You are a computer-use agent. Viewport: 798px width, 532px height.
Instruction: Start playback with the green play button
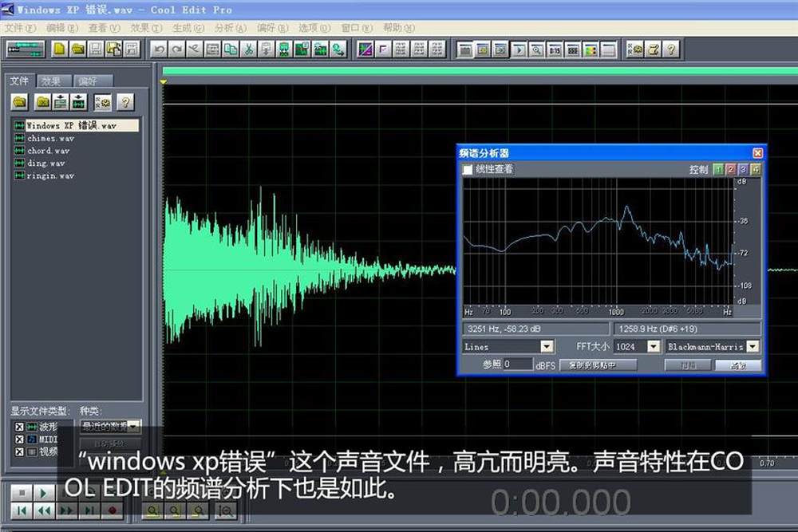[43, 492]
